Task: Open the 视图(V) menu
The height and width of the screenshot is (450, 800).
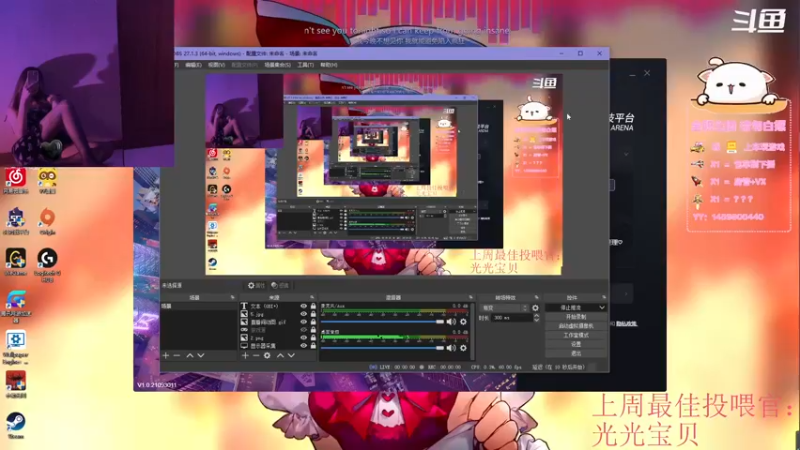Action: (x=216, y=65)
